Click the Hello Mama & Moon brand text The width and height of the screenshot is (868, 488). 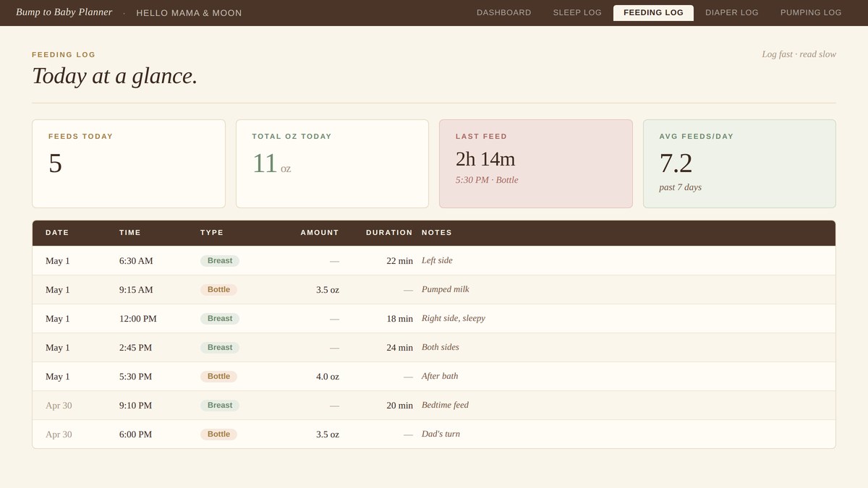[189, 13]
